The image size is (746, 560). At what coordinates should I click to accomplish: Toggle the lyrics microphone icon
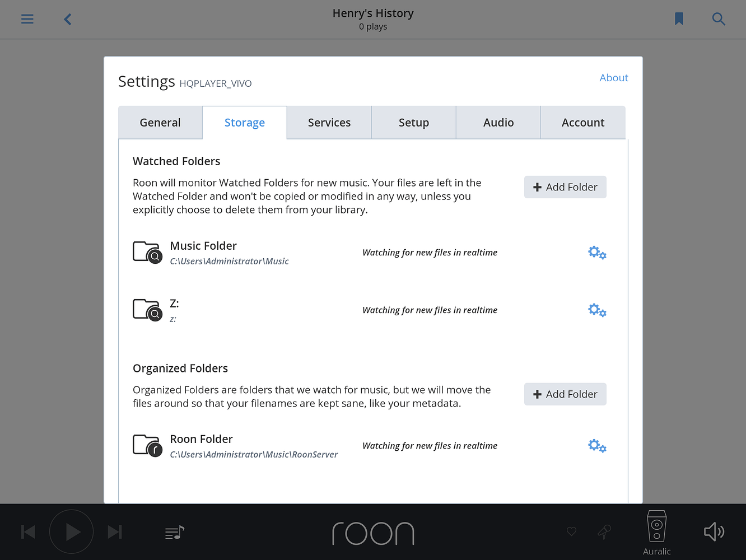point(604,531)
